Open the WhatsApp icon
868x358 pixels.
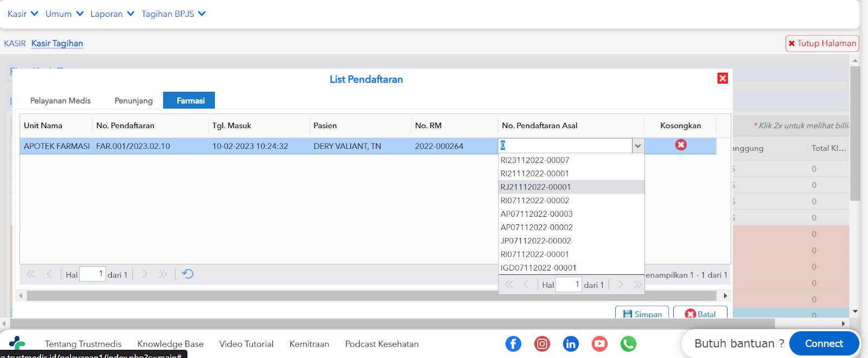[x=628, y=343]
